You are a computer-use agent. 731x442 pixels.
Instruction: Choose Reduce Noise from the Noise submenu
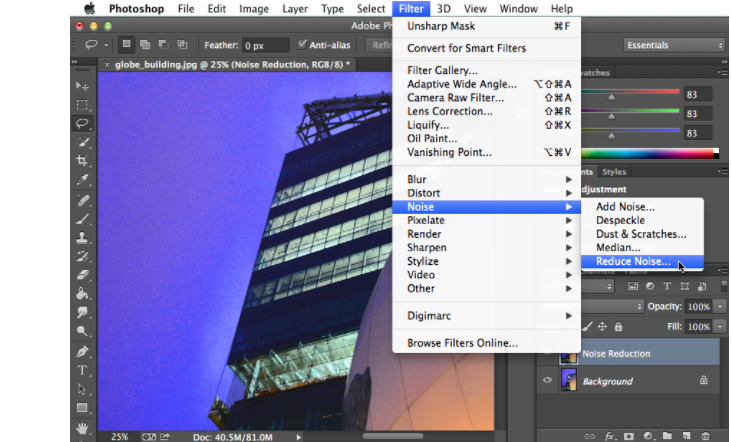(633, 262)
